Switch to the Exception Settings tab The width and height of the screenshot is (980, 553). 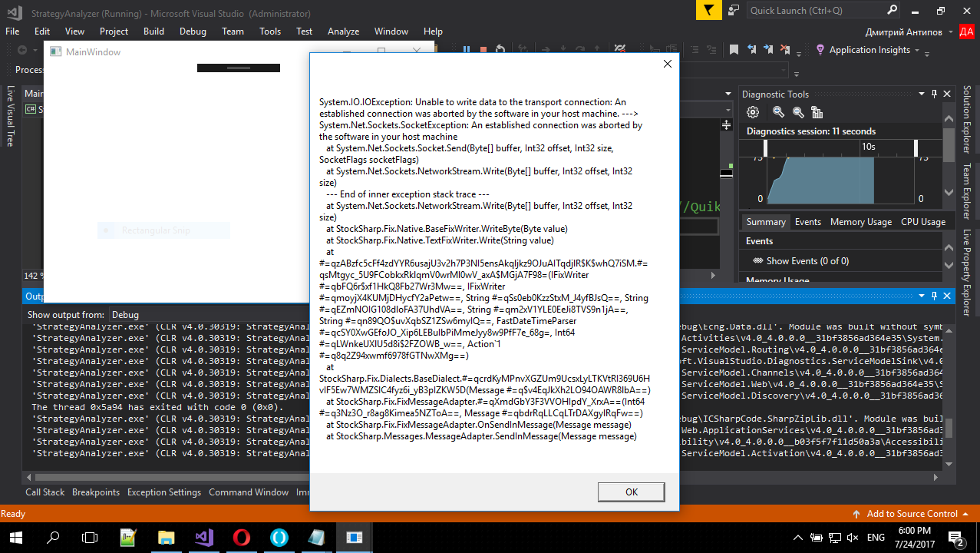point(164,492)
